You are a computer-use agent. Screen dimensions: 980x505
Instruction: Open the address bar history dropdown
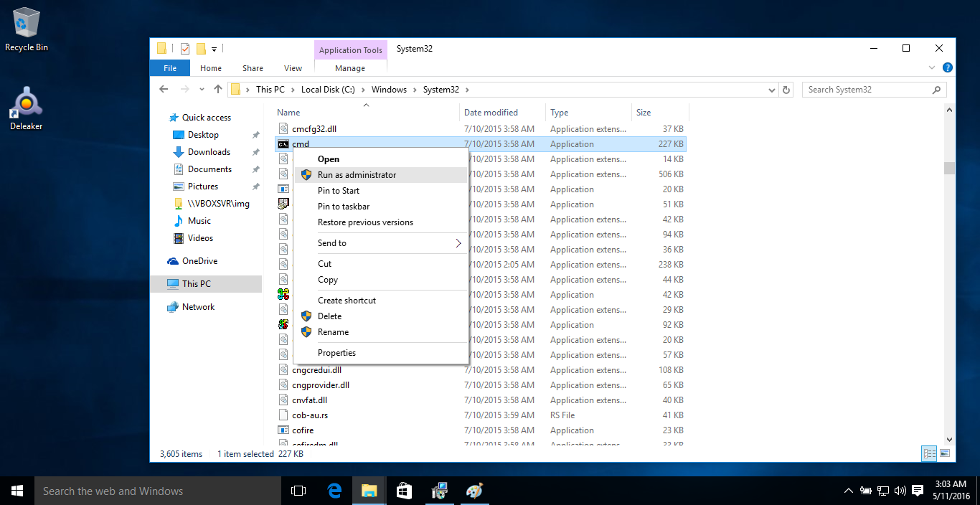coord(772,90)
